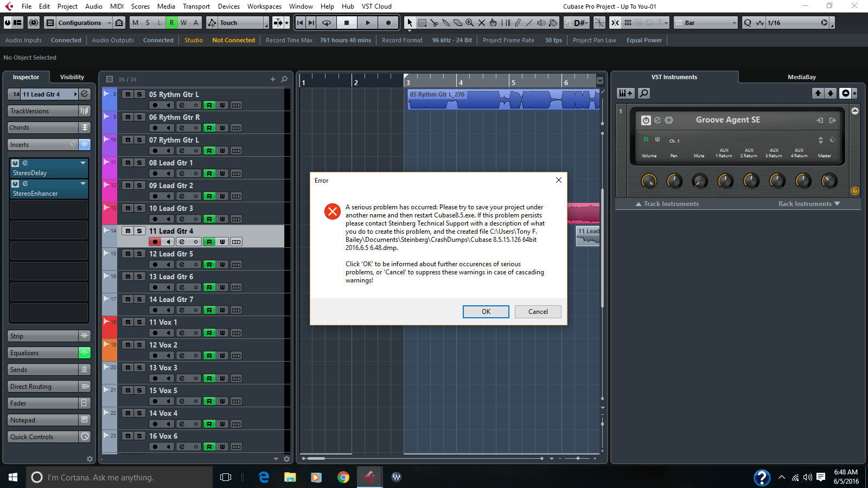Open Groove Agent SE edit instrument button
The image size is (868, 488).
pyautogui.click(x=658, y=120)
